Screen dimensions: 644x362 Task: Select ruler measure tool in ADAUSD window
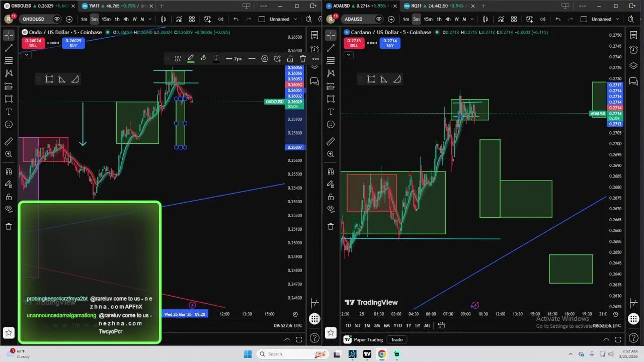pos(331,142)
